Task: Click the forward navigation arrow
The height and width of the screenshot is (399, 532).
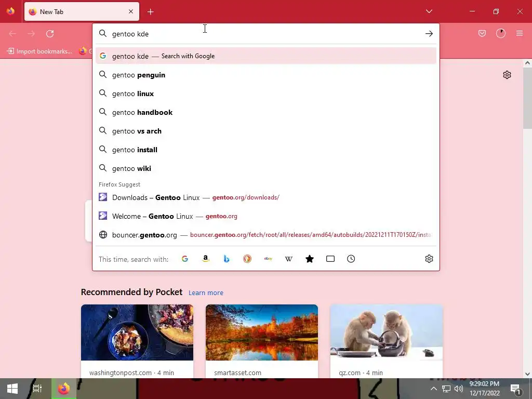Action: click(31, 34)
